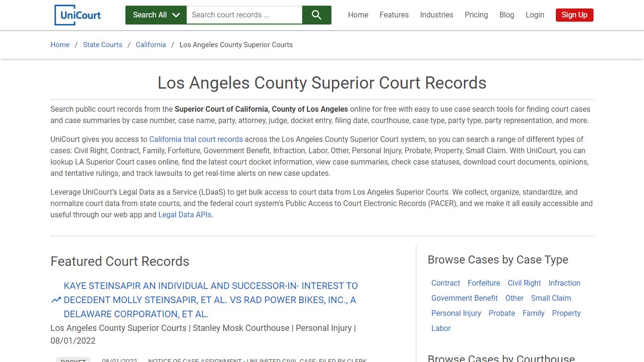
Task: Open the Kaye Steinsapir vs Rad Power Bikes case
Action: [x=211, y=300]
